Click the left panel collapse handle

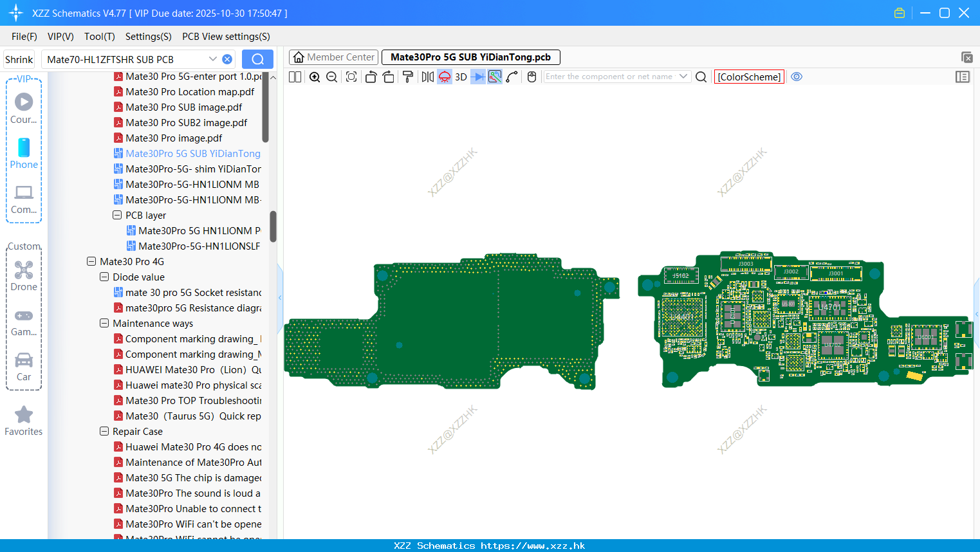(x=280, y=297)
